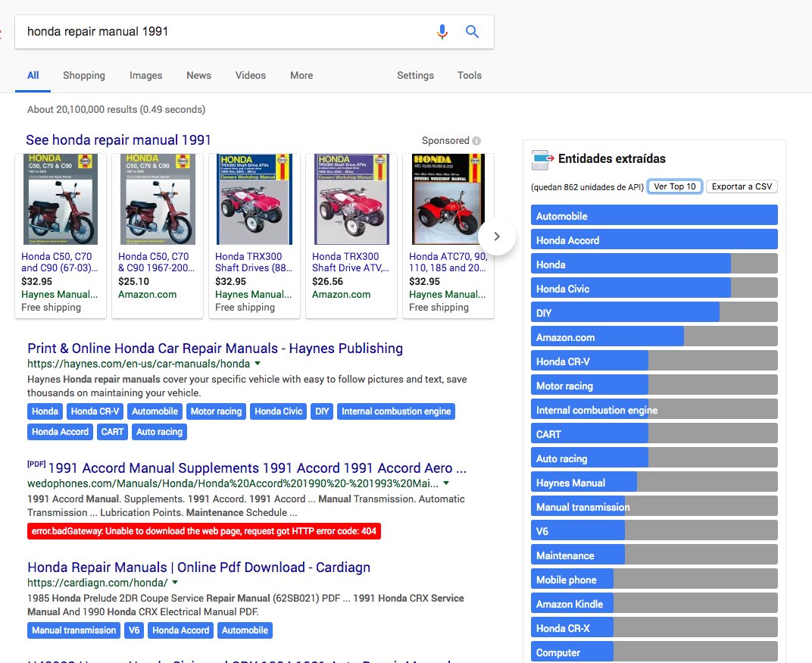Click the Amazon Kindle entity bar
812x663 pixels.
click(x=654, y=604)
